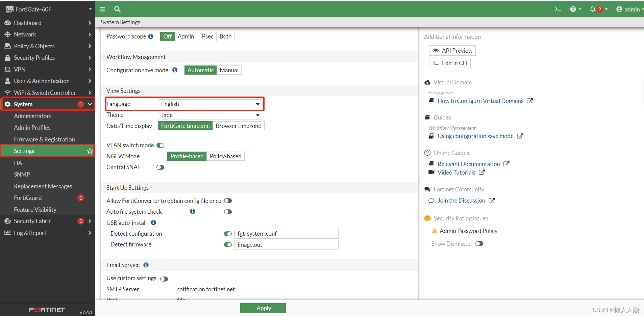Set Password scope to Both

click(x=225, y=36)
